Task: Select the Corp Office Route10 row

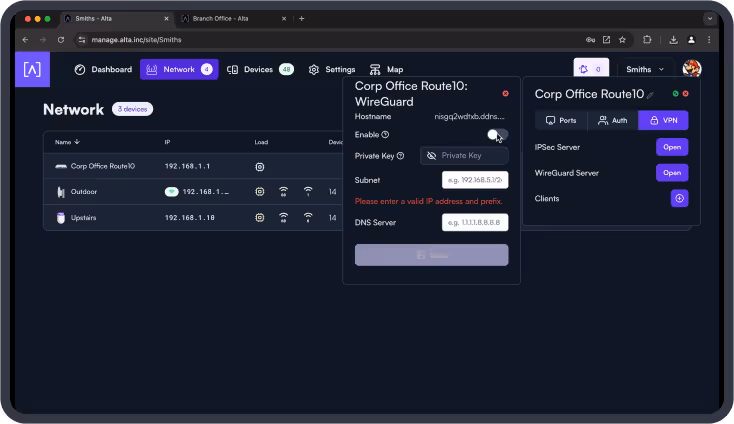Action: click(193, 166)
